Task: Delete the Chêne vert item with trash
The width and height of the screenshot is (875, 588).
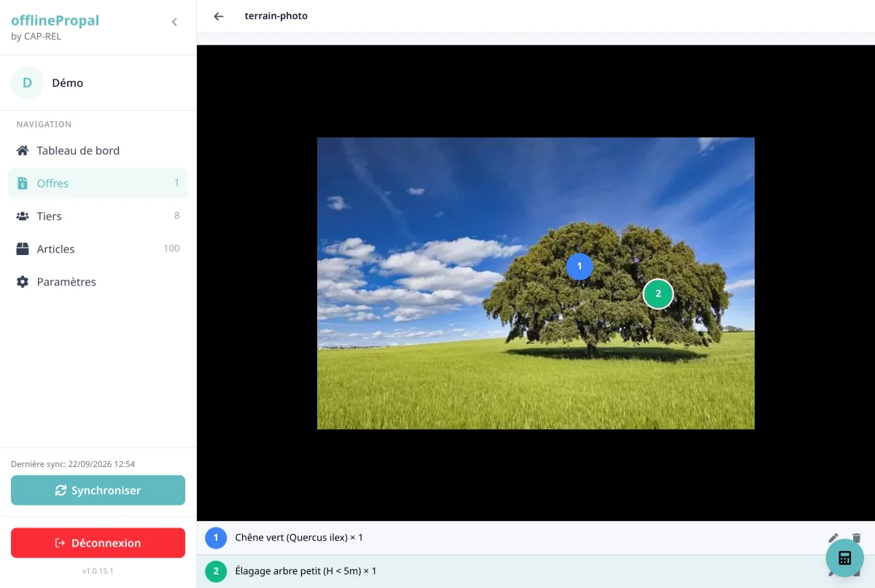Action: coord(857,538)
